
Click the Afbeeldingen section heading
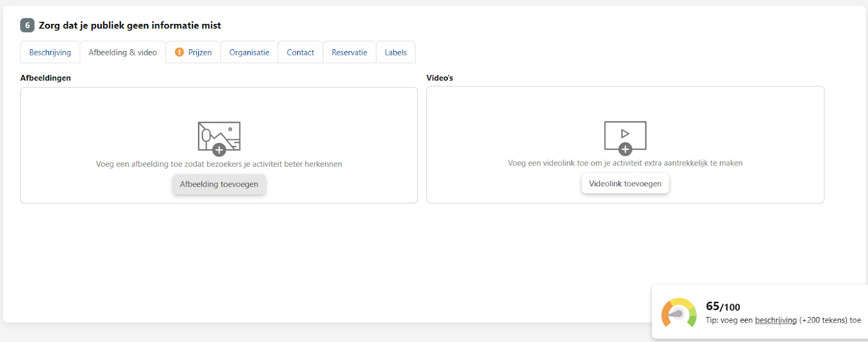click(46, 78)
